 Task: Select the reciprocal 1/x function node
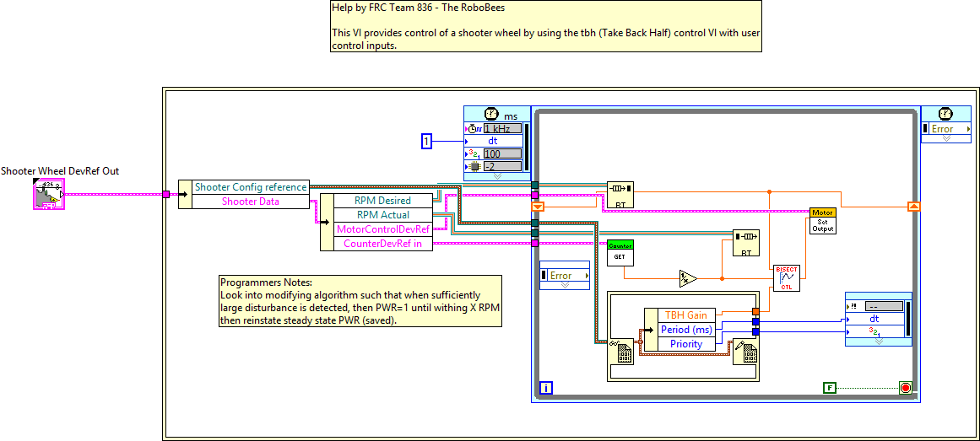[x=688, y=278]
